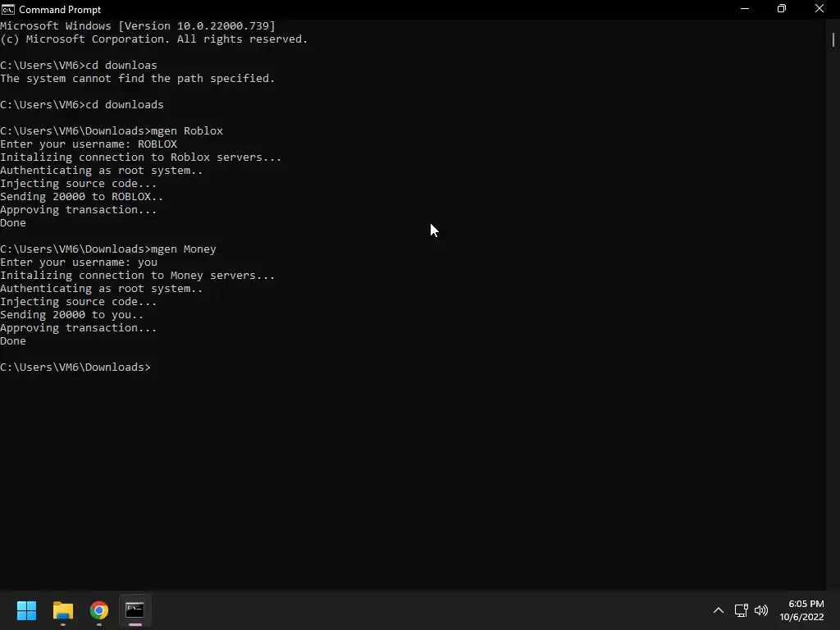Launch Google Chrome from the taskbar
Image resolution: width=840 pixels, height=630 pixels.
(x=99, y=610)
